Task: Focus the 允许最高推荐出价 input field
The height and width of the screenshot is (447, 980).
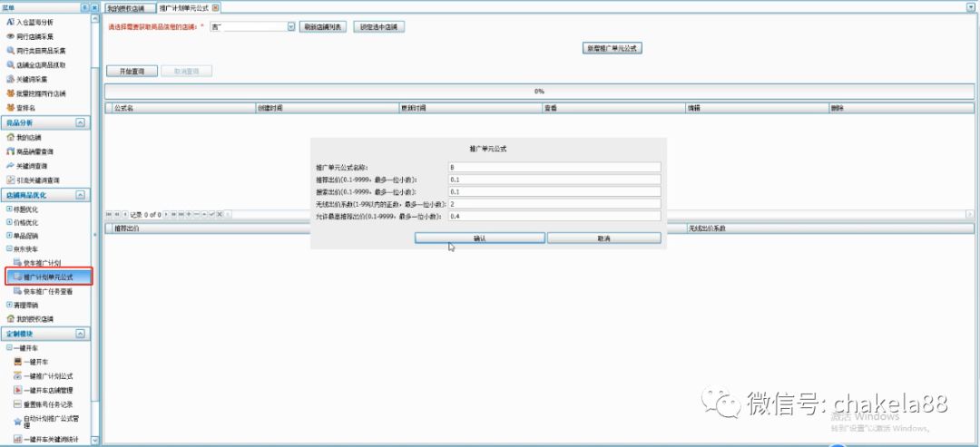Action: point(554,216)
